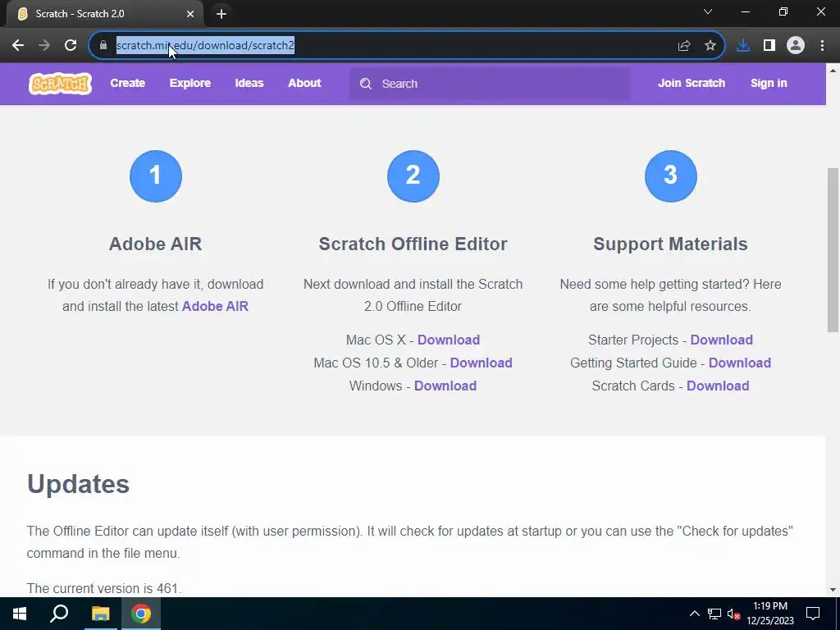Click the search magnifier icon in Scratch navbar
840x630 pixels.
click(x=366, y=84)
